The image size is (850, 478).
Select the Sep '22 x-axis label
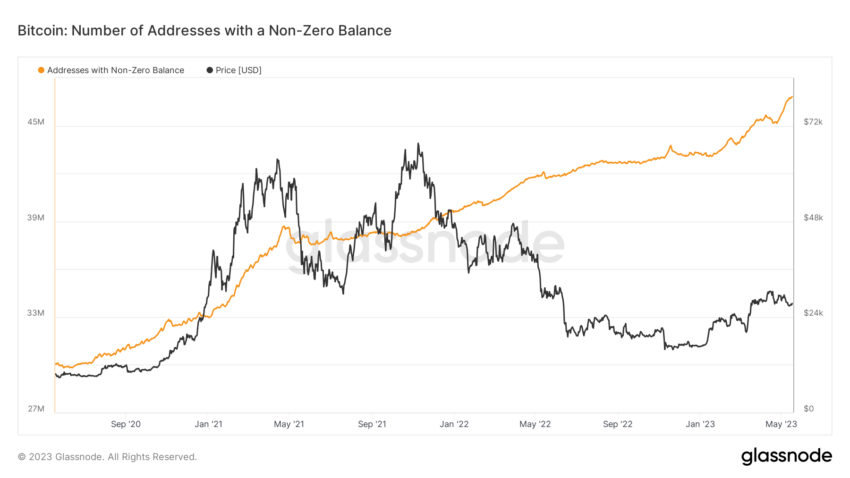[618, 424]
